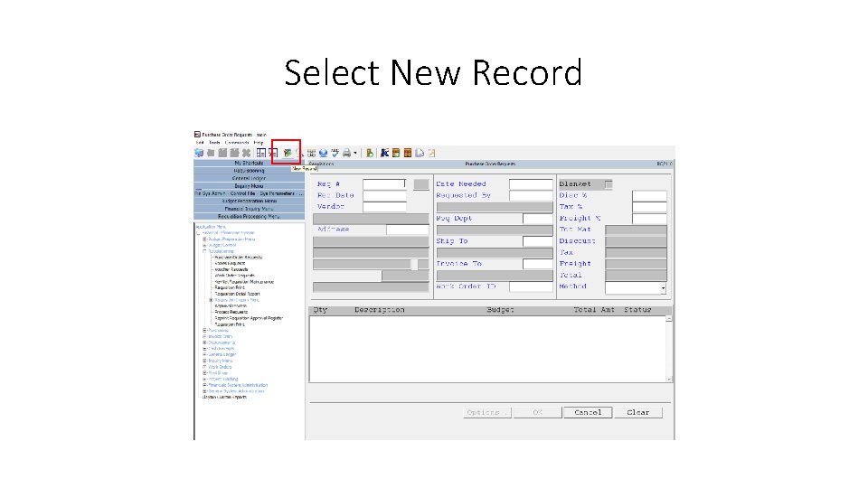The image size is (868, 488).
Task: Expand the Disbursements tree node
Action: point(205,343)
